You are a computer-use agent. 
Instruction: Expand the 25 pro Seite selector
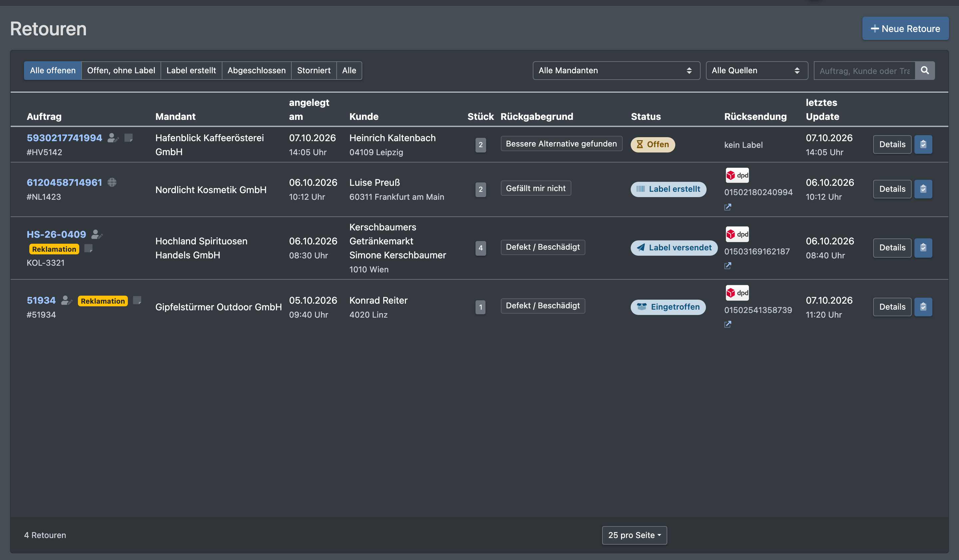pos(634,535)
